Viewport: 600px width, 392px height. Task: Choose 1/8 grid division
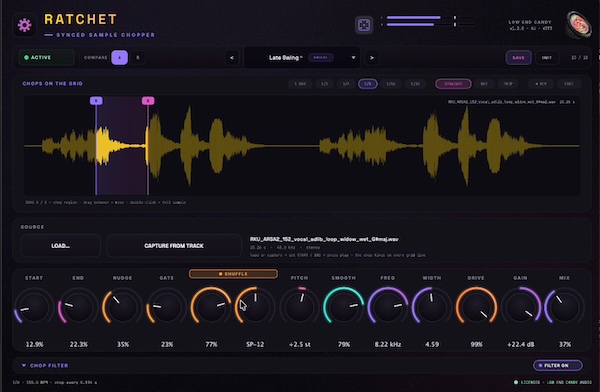367,84
